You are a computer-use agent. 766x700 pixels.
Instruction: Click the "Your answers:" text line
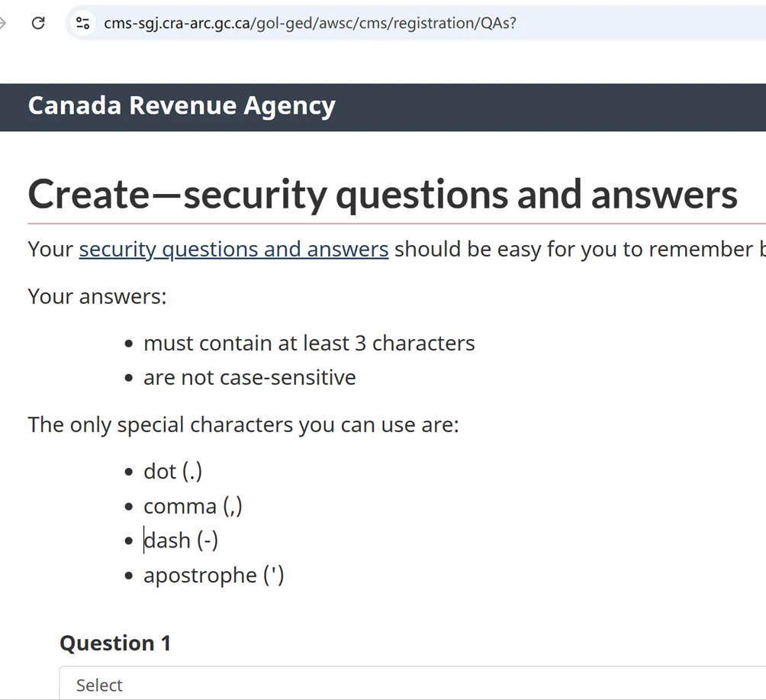[x=97, y=295]
